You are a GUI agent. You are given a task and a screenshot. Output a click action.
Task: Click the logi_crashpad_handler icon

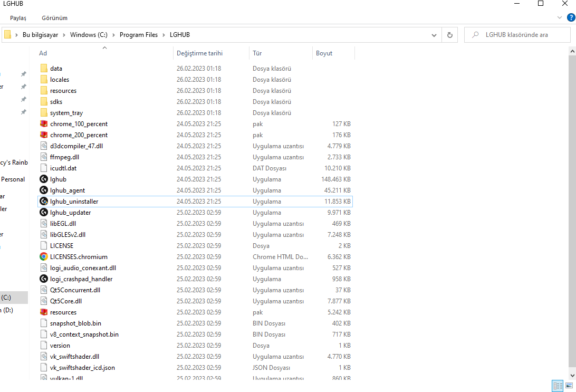44,279
